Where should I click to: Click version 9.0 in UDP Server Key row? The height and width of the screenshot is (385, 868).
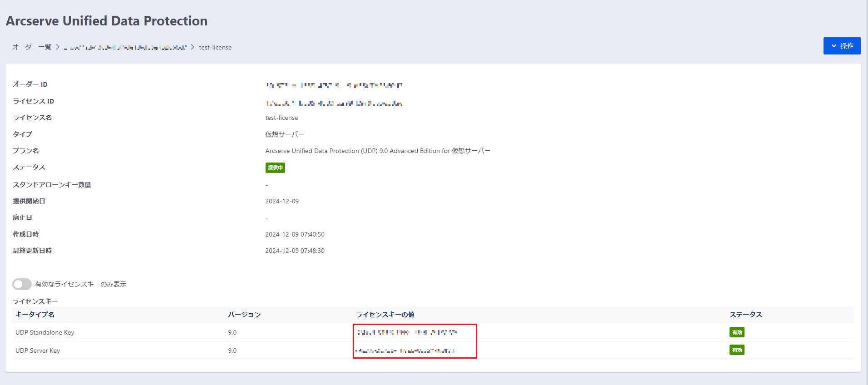click(232, 350)
